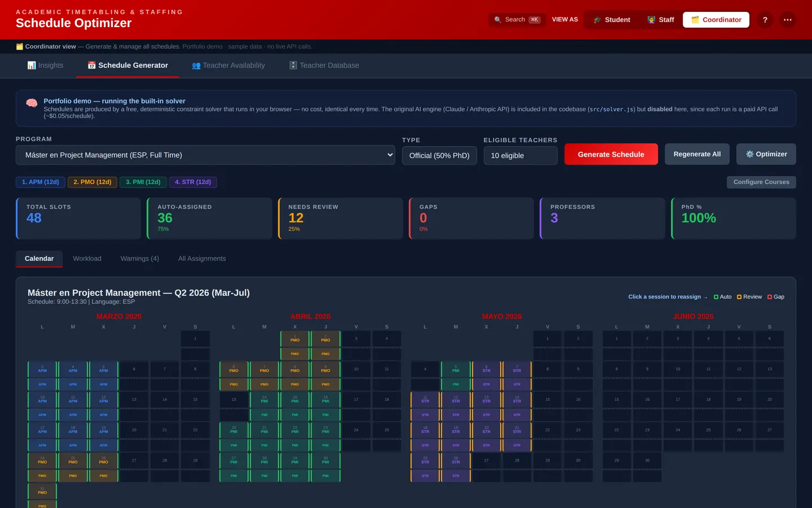Viewport: 812px width, 508px height.
Task: Open Warnings (4) sub-tab
Action: [x=140, y=259]
